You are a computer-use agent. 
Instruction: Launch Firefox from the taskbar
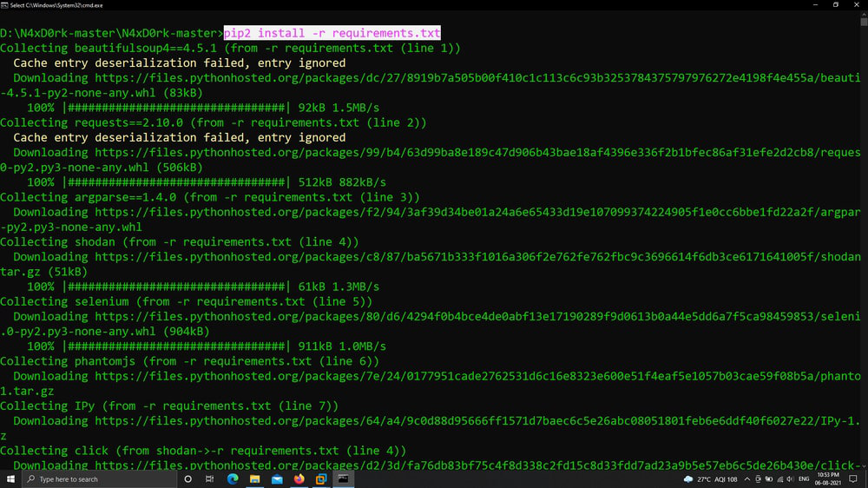(x=299, y=479)
